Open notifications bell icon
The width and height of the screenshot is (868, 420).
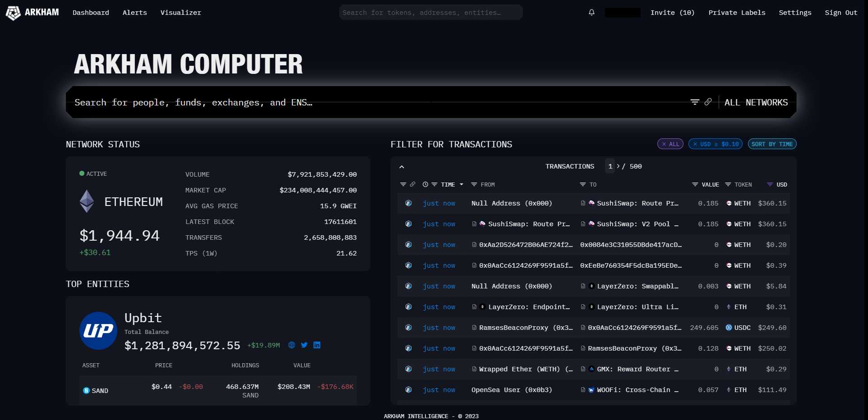click(591, 13)
